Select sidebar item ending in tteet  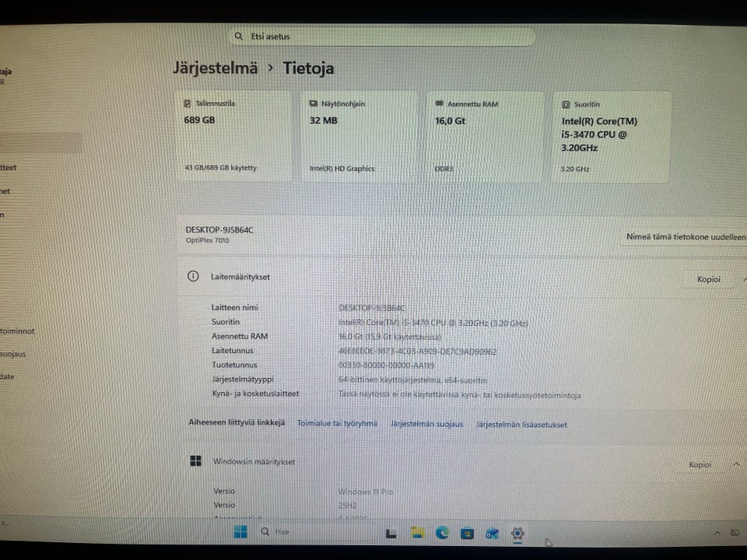click(8, 168)
